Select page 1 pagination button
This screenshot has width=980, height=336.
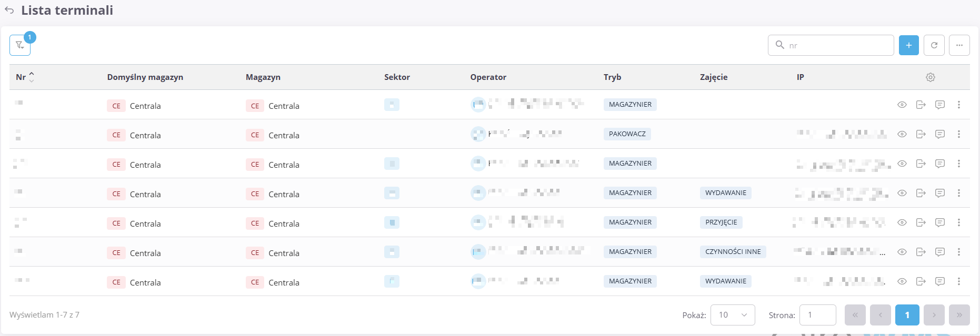point(907,315)
